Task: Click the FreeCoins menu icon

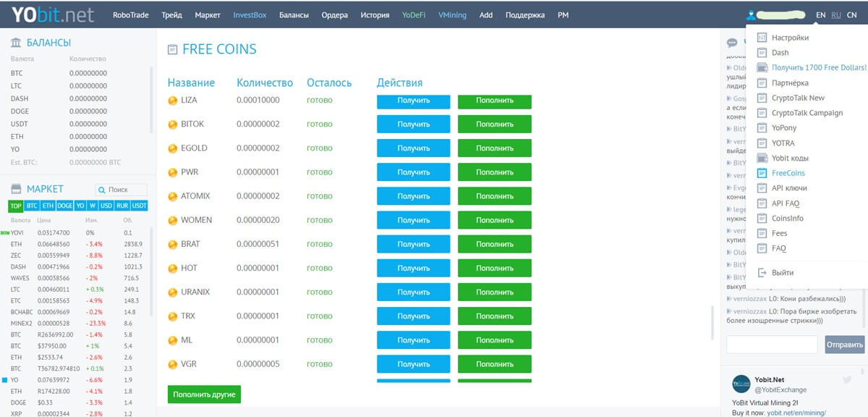Action: [762, 173]
